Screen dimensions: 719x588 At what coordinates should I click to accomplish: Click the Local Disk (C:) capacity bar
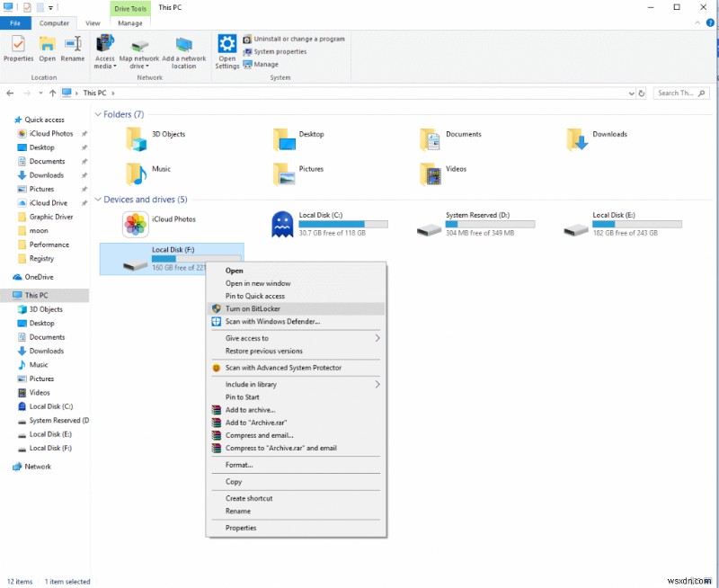tap(342, 224)
